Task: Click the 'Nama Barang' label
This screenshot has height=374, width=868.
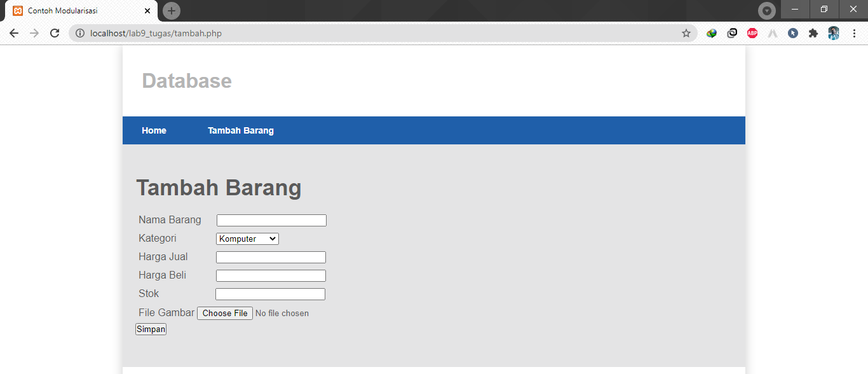Action: coord(170,220)
